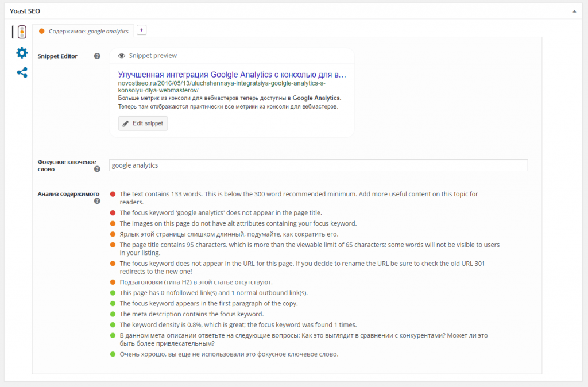The image size is (588, 387).
Task: Click green bullet for мета-описании questions
Action: 113,336
